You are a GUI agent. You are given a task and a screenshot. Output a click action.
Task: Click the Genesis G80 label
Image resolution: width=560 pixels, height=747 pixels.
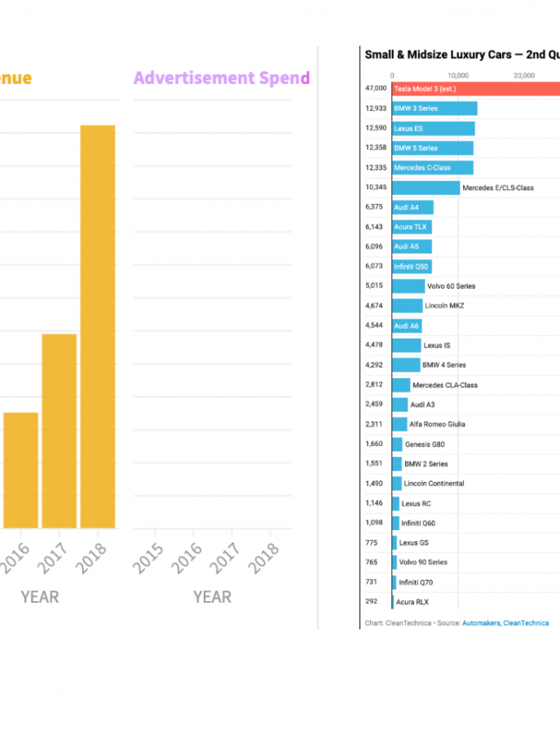pyautogui.click(x=425, y=444)
